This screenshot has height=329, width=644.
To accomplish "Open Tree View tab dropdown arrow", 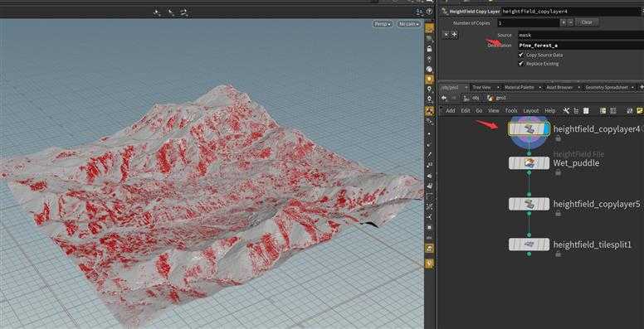I will point(498,87).
